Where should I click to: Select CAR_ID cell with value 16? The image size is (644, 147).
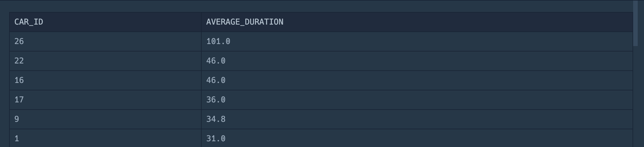pyautogui.click(x=105, y=80)
